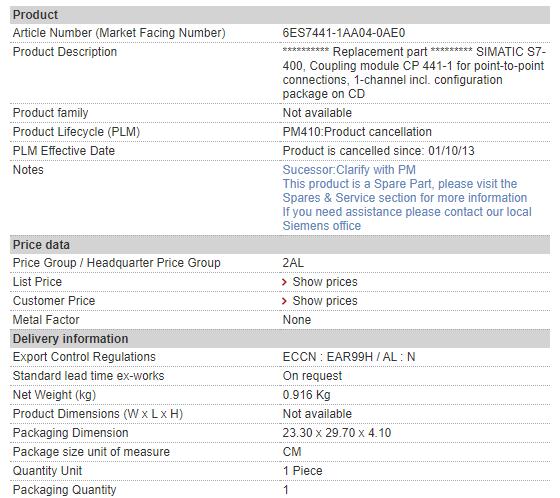Click the List Price label
Image resolution: width=560 pixels, height=498 pixels.
pyautogui.click(x=37, y=282)
